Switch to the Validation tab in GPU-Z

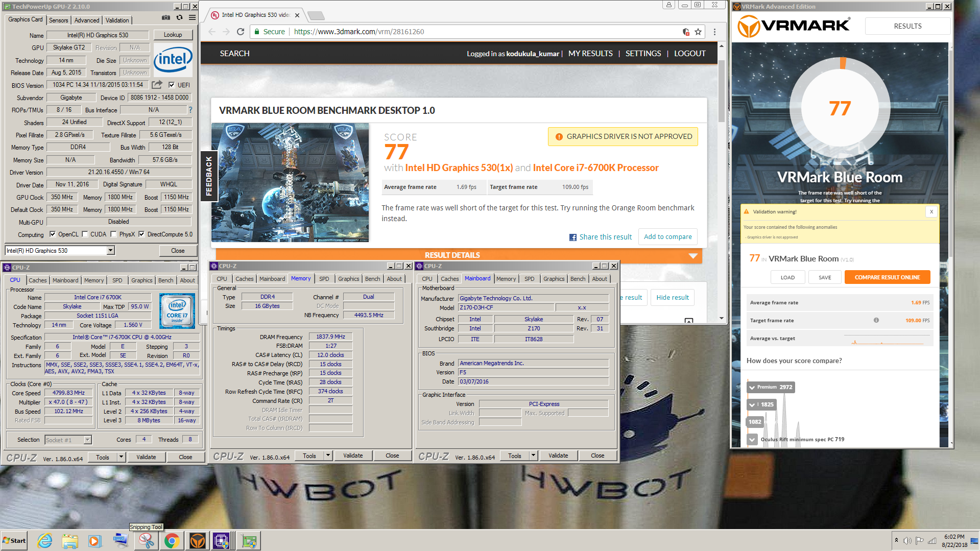pos(117,20)
